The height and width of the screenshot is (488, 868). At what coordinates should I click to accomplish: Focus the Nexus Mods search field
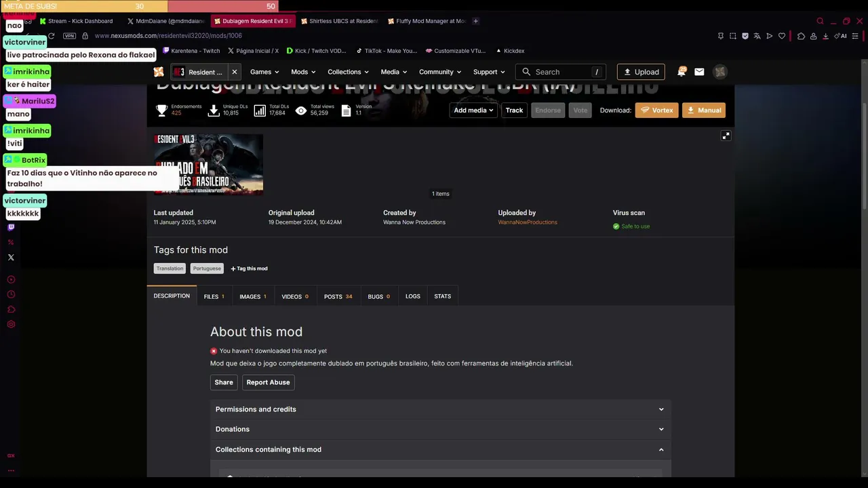point(561,72)
